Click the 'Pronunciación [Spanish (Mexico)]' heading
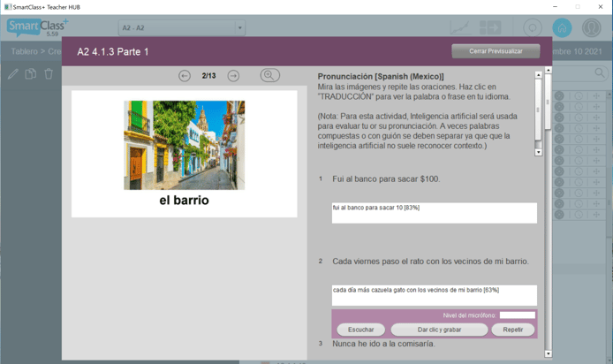The image size is (613, 364). point(381,77)
